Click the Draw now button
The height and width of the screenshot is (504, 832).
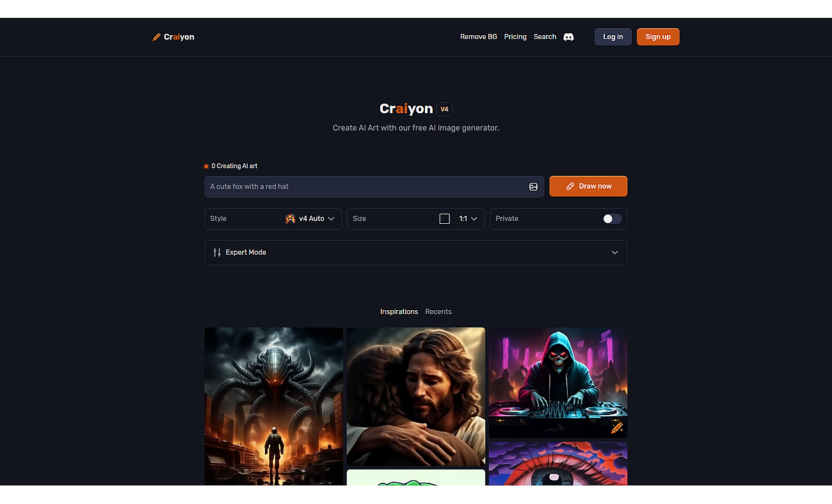pyautogui.click(x=588, y=187)
